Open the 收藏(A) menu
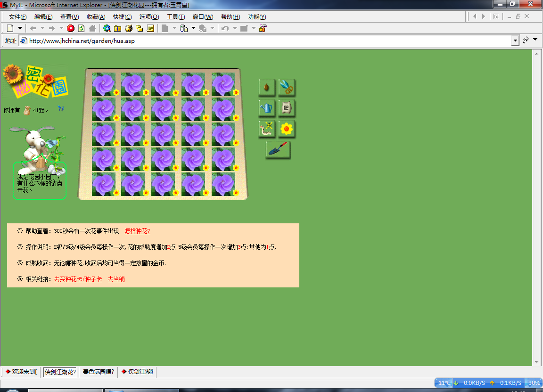This screenshot has height=392, width=543. point(96,17)
